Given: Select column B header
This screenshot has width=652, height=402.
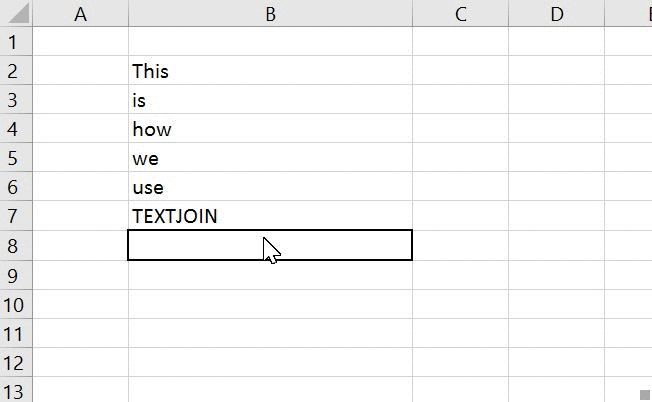Looking at the screenshot, I should tap(270, 14).
